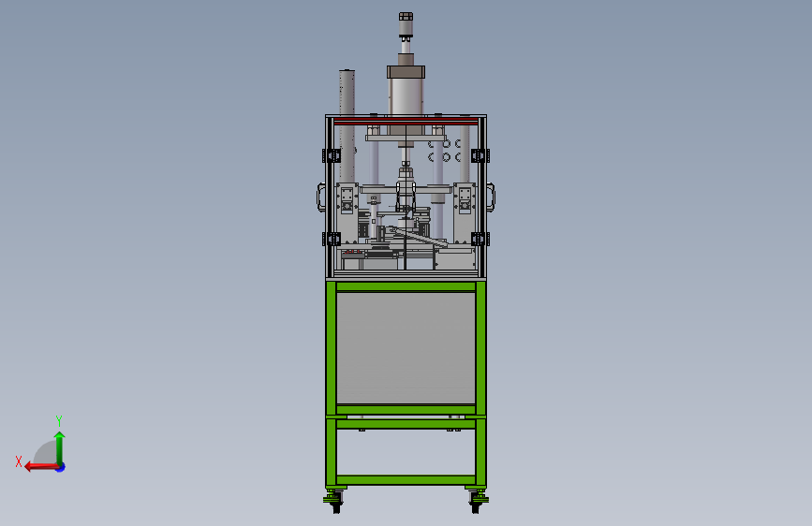This screenshot has height=526, width=812.
Task: Select the bottom green crossbar of the frame
Action: [406, 480]
